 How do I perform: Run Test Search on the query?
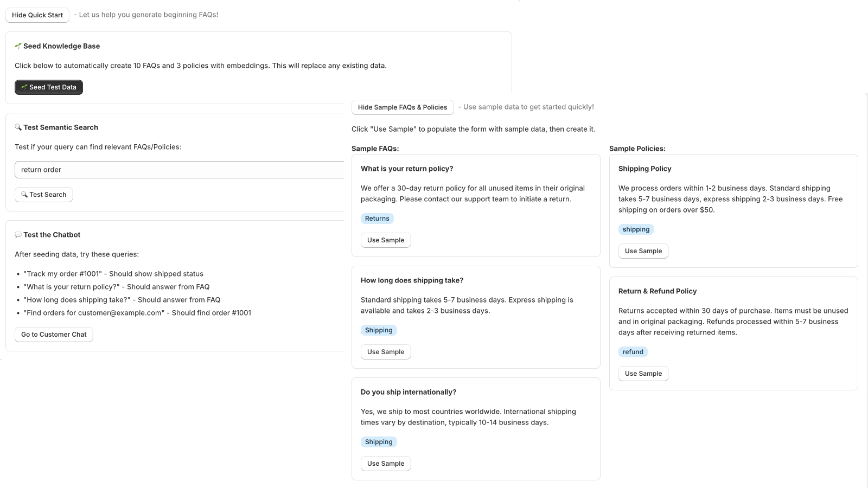pos(43,194)
